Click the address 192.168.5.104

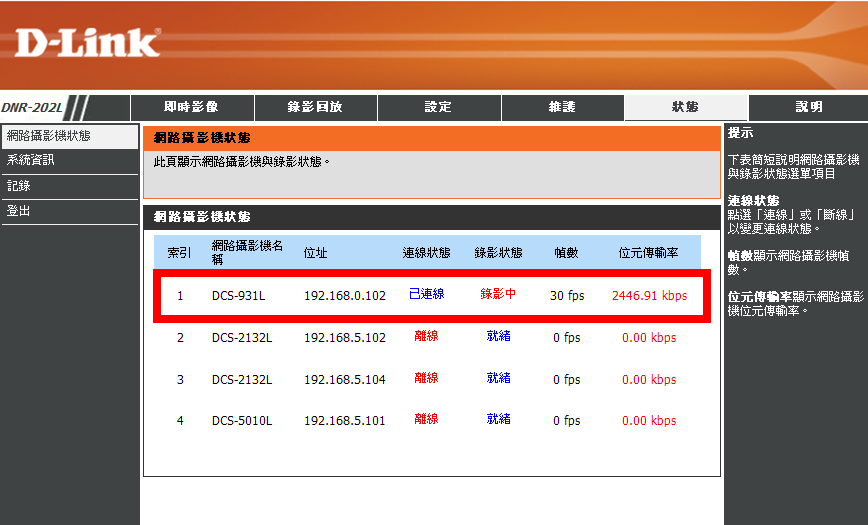pos(345,380)
